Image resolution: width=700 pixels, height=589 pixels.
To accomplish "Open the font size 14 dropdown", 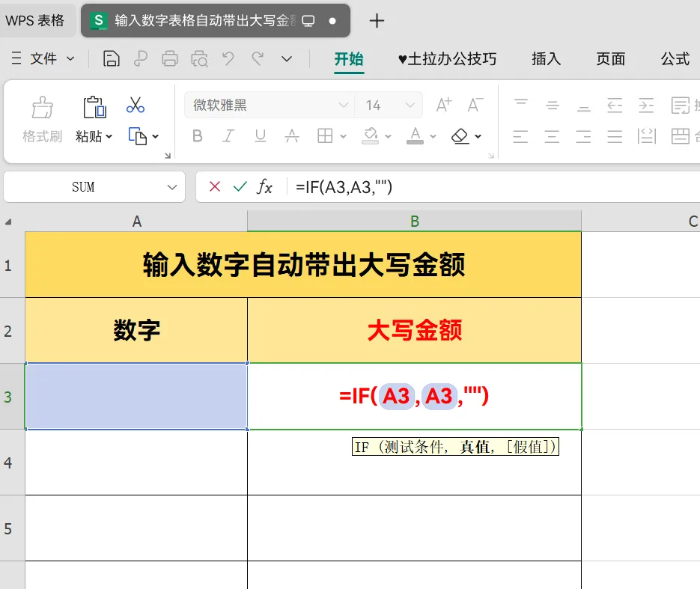I will tap(410, 105).
